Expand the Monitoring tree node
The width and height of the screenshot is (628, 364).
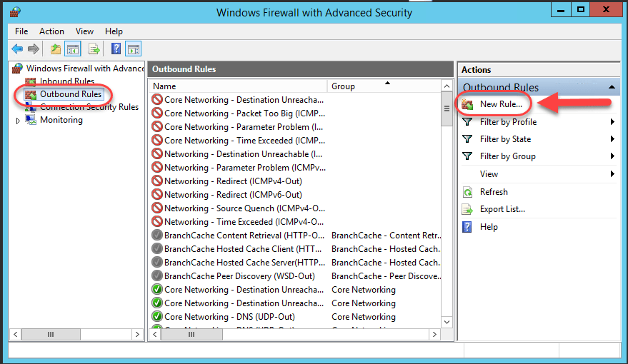[18, 121]
